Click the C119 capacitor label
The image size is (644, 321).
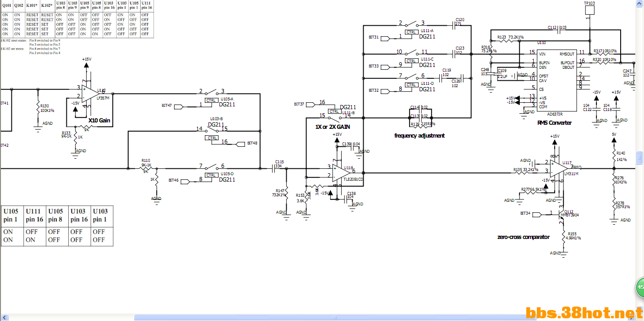pyautogui.click(x=447, y=70)
